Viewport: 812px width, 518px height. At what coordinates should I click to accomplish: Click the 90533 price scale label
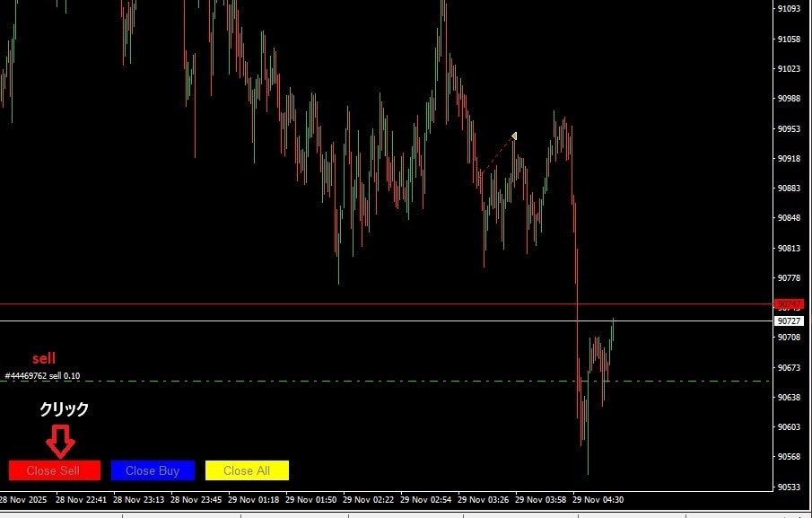click(790, 487)
